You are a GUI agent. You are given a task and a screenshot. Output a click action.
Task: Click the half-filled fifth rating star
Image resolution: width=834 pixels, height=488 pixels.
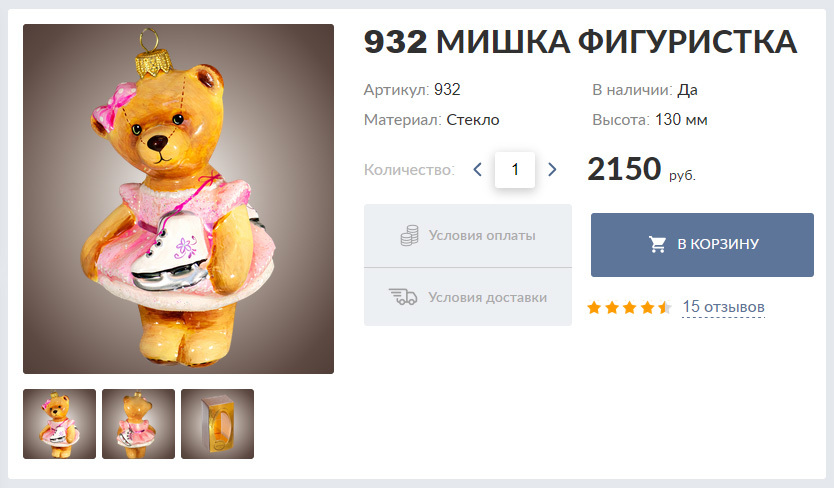(x=664, y=308)
